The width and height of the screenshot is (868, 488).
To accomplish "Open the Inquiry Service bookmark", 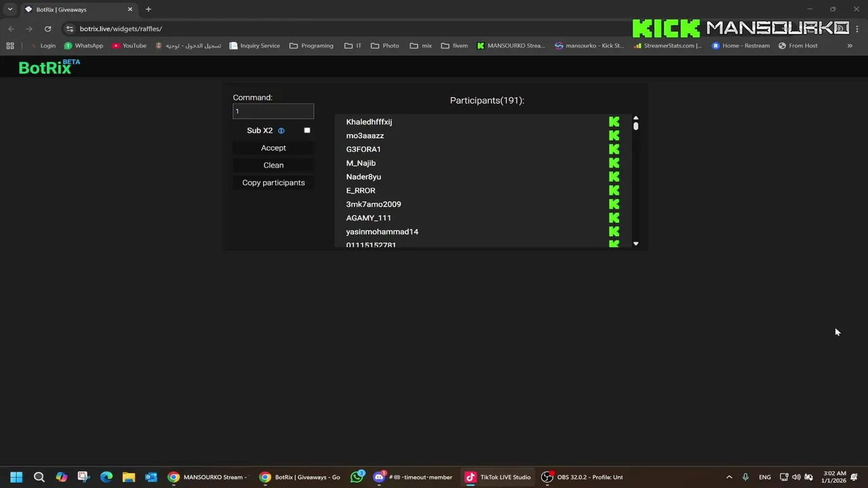I will click(x=254, y=45).
